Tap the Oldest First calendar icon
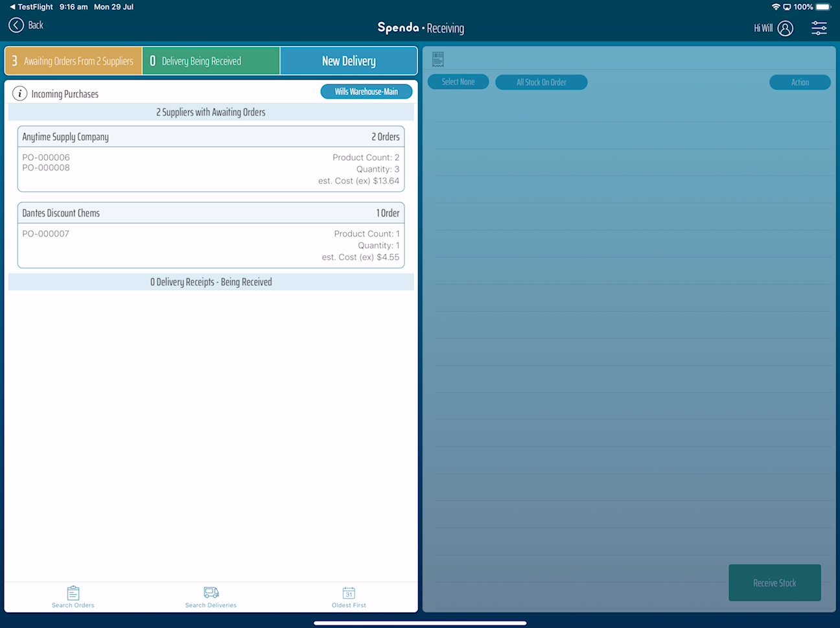 point(349,592)
